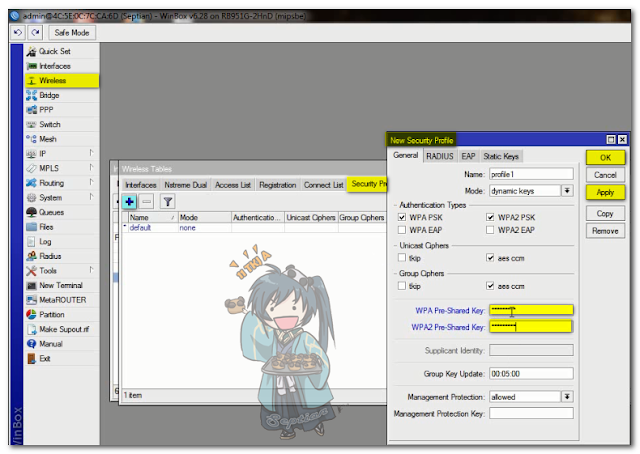Toggle Safe Mode button

pyautogui.click(x=72, y=33)
